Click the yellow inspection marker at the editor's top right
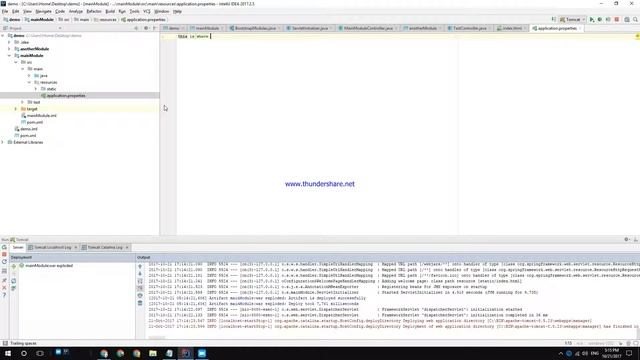The height and width of the screenshot is (360, 640). 637,36
